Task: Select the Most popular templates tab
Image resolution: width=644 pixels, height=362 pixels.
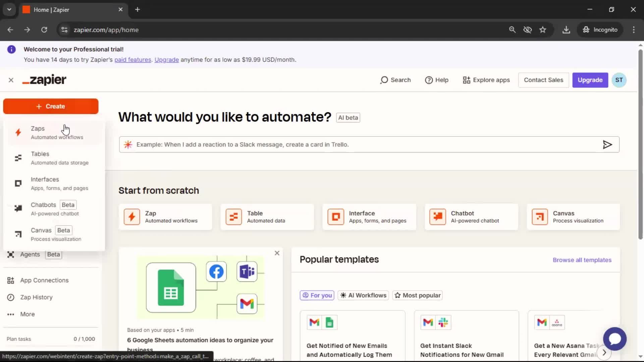Action: (x=418, y=295)
